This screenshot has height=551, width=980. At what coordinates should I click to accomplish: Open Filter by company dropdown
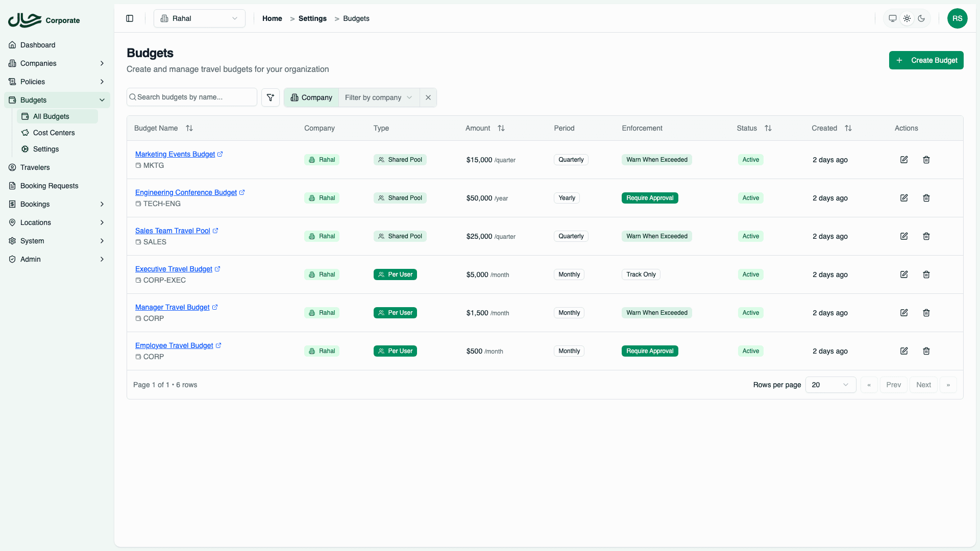click(378, 97)
